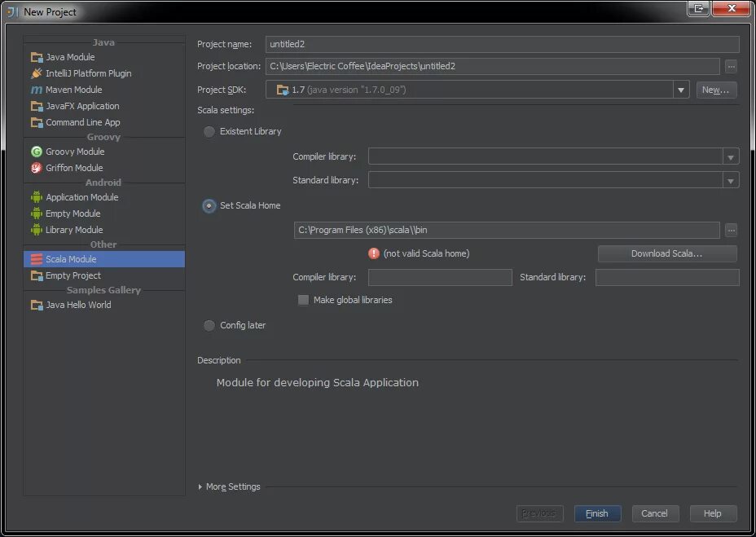
Task: Click the Android Application Module robot icon
Action: [x=37, y=197]
